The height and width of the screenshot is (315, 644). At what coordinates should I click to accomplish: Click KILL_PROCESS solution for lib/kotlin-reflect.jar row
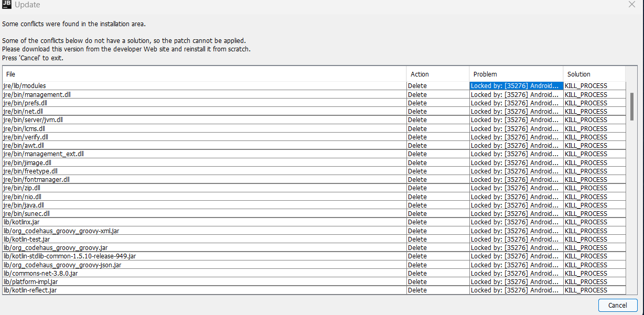(x=595, y=290)
